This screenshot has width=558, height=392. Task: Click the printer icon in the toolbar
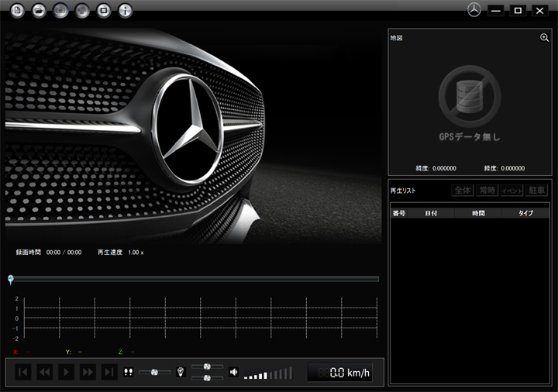[82, 10]
